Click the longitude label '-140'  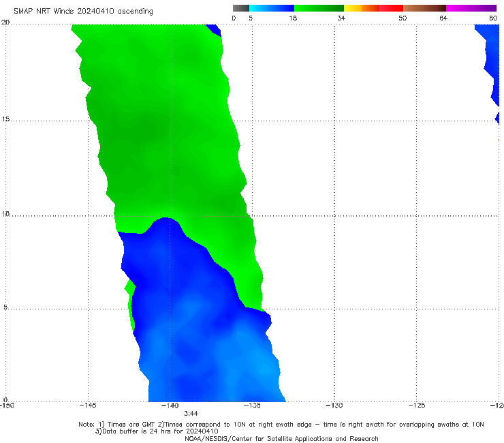[x=170, y=406]
